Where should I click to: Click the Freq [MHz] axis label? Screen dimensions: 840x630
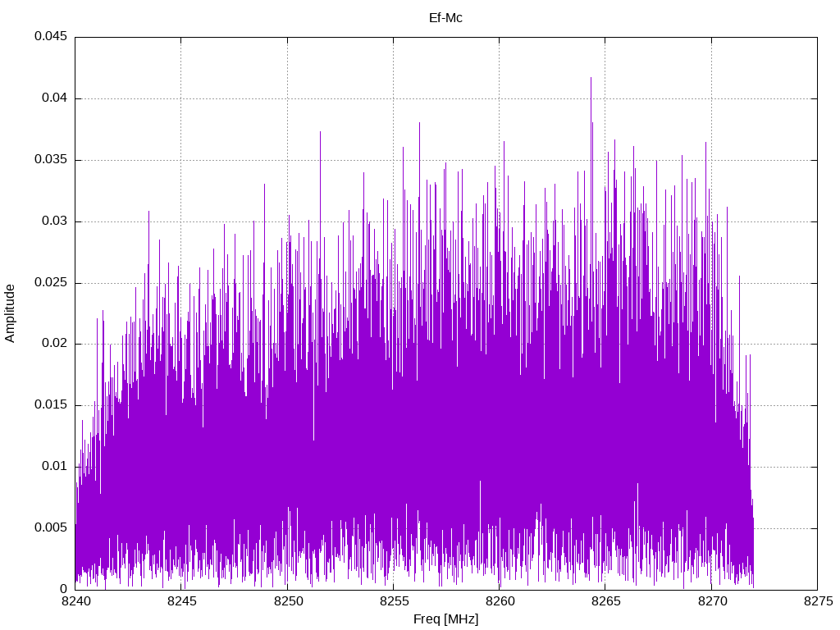(445, 619)
